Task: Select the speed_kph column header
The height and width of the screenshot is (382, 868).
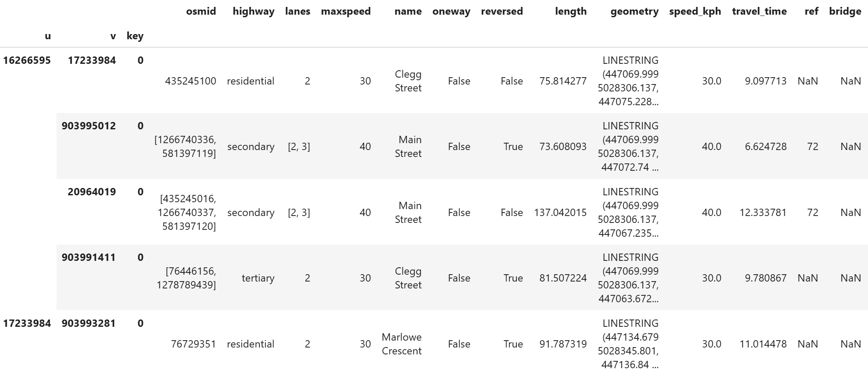Action: tap(695, 11)
